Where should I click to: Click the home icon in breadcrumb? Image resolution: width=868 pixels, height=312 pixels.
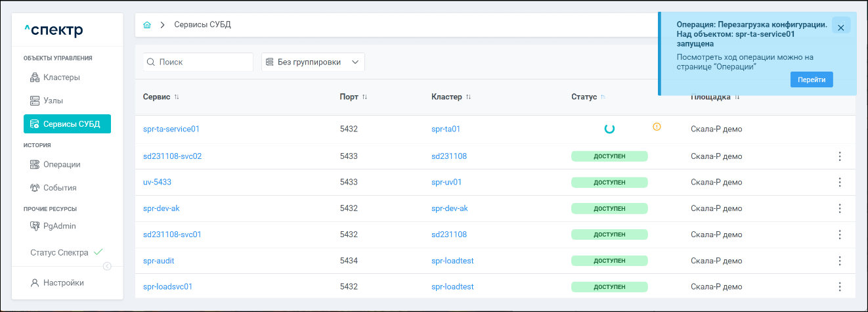tap(147, 25)
